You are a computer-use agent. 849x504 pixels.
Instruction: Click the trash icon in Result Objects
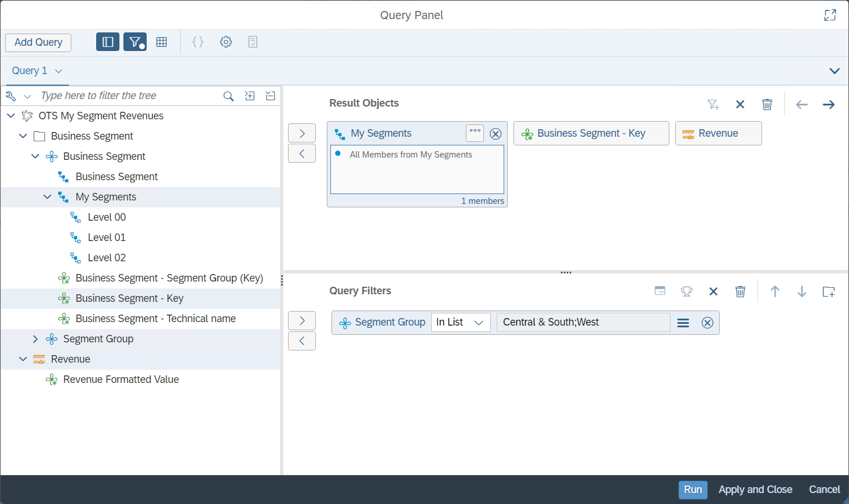767,104
